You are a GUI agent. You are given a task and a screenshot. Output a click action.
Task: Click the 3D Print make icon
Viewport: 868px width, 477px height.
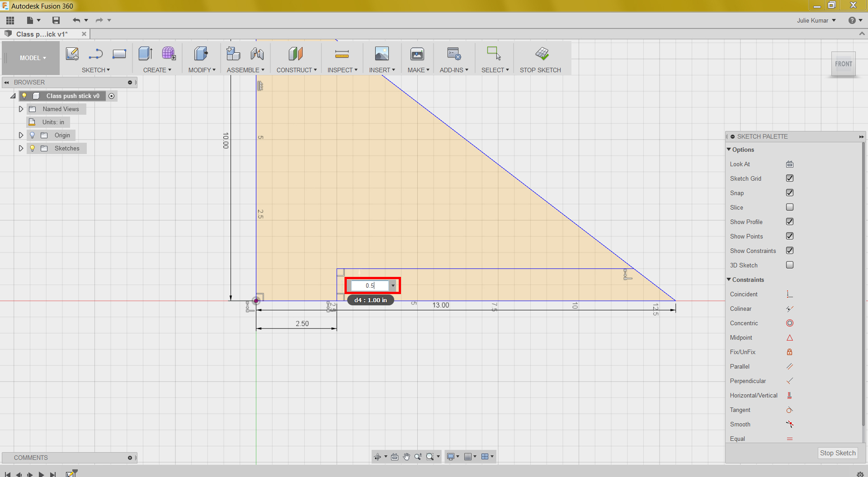click(x=417, y=54)
